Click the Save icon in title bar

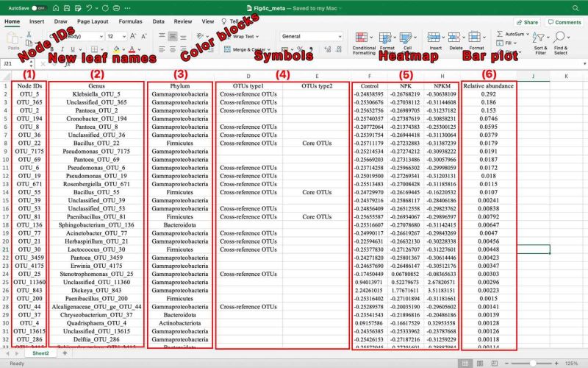[x=67, y=8]
